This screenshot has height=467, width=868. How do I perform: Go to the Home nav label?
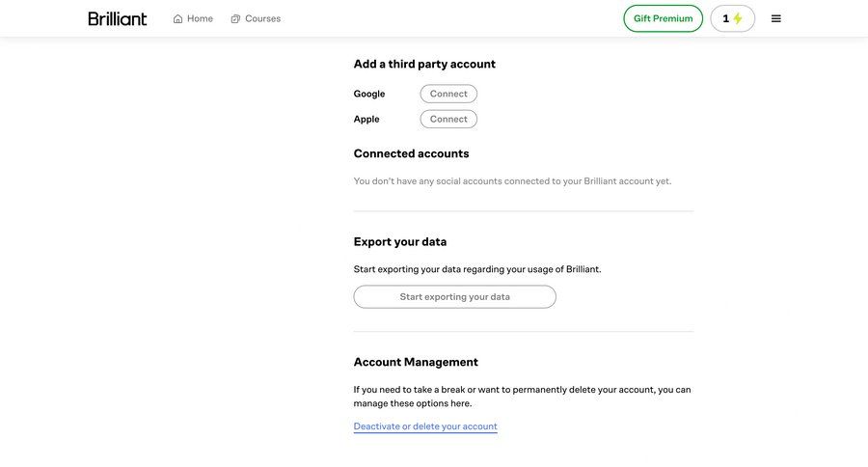(x=200, y=18)
